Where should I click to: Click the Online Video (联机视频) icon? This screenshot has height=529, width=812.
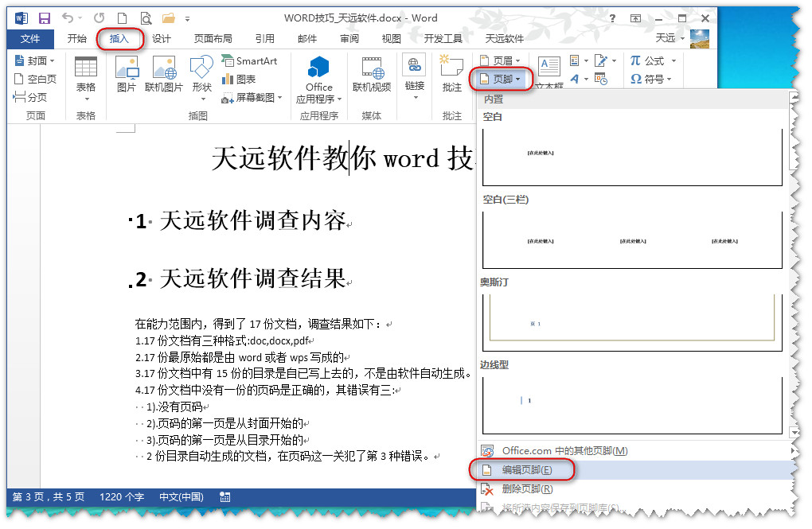coord(372,74)
